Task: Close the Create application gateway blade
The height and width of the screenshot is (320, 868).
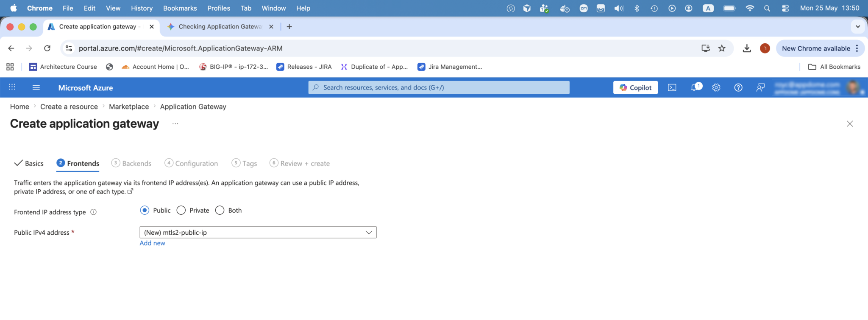Action: [850, 124]
